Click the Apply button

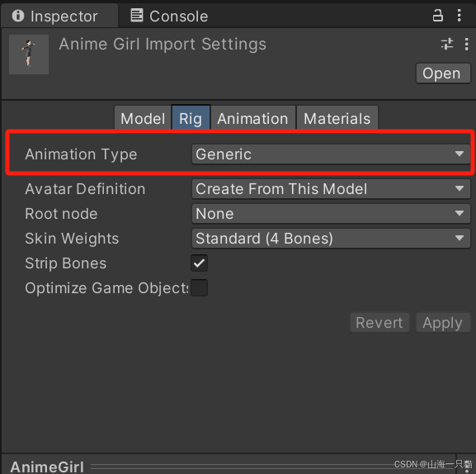[443, 323]
